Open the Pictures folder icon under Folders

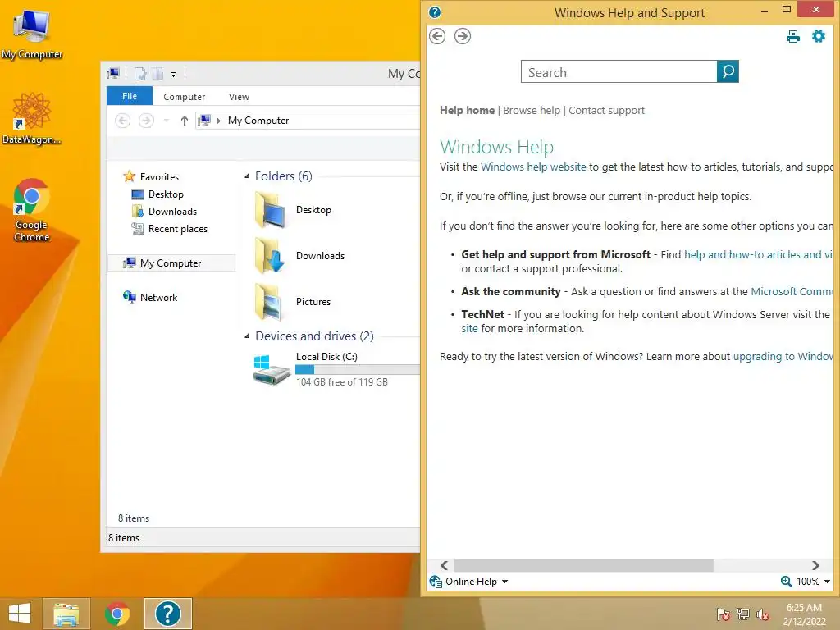[271, 302]
